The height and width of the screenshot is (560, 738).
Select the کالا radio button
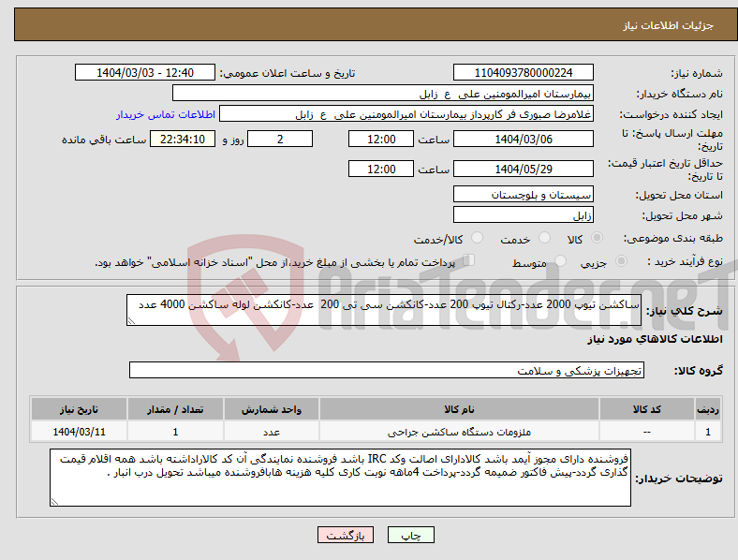point(597,238)
